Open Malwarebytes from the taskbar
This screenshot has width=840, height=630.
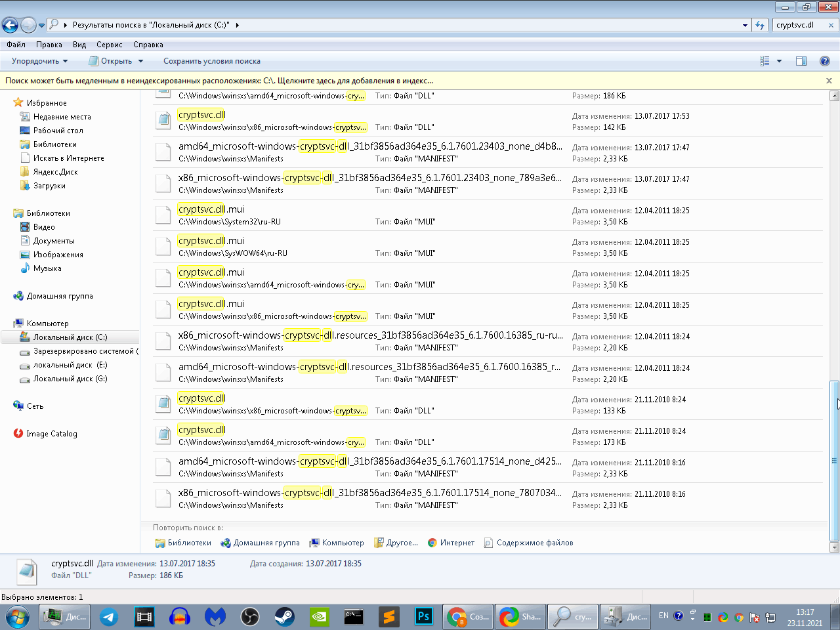click(215, 617)
